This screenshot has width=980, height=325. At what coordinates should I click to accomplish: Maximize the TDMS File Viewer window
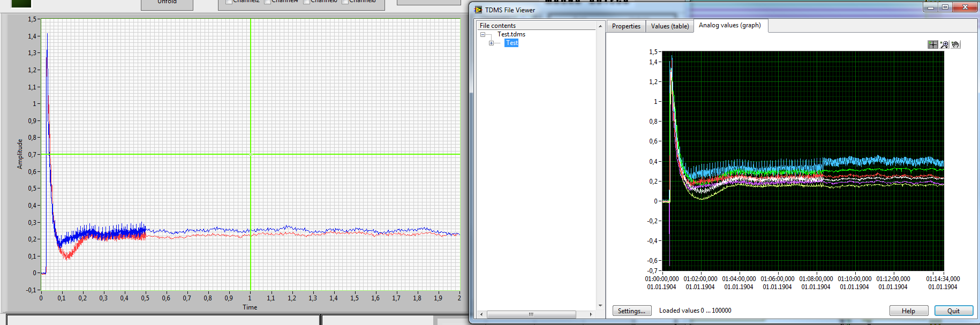pos(945,7)
